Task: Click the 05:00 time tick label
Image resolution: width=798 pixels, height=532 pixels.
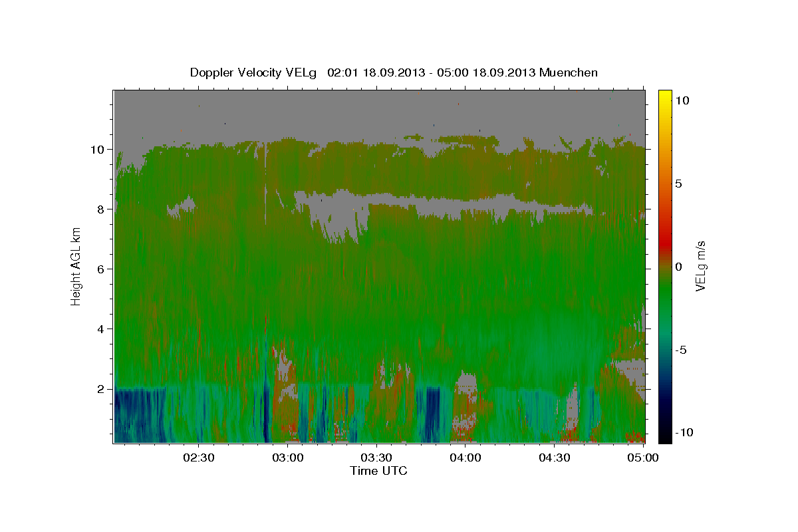Action: coord(643,457)
